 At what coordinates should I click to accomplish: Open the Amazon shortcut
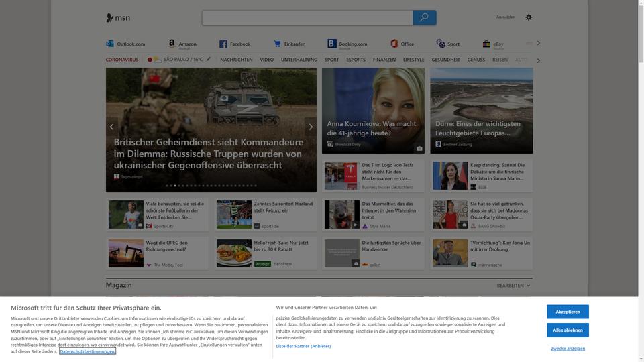182,44
